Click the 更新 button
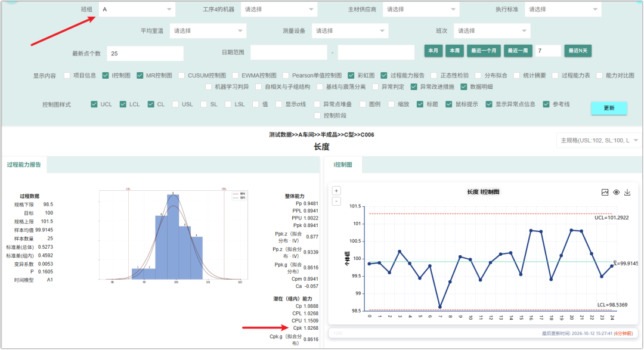 click(609, 108)
